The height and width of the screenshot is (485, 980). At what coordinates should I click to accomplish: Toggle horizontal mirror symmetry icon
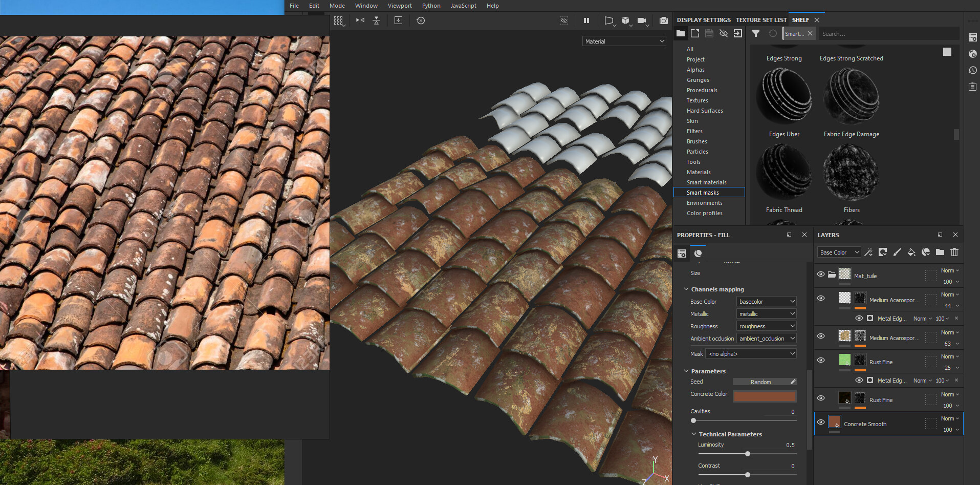point(360,20)
